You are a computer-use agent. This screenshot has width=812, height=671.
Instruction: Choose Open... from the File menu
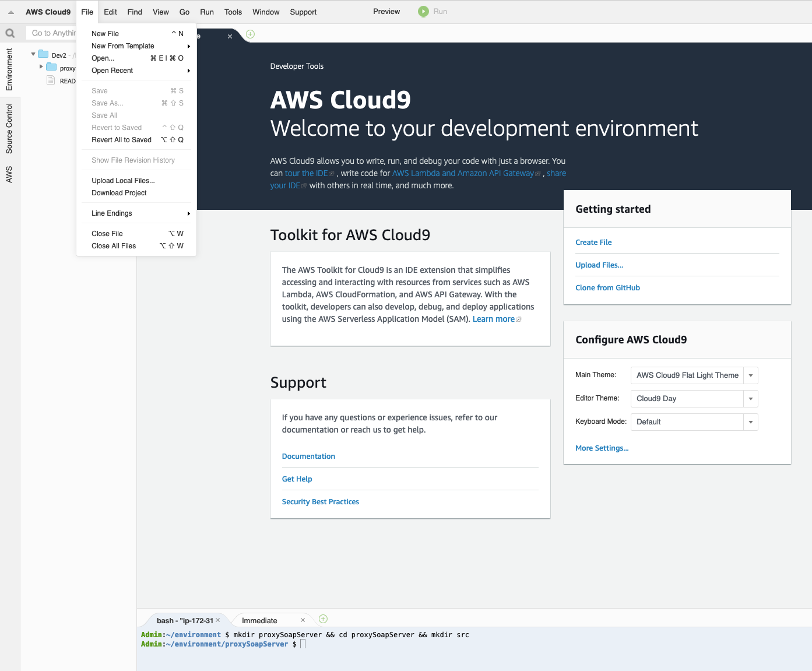tap(136, 58)
